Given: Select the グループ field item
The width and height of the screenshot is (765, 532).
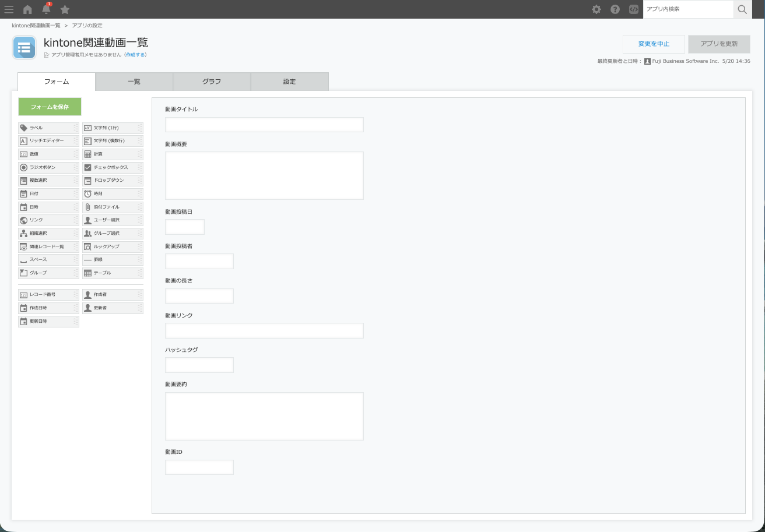Looking at the screenshot, I should (x=48, y=273).
